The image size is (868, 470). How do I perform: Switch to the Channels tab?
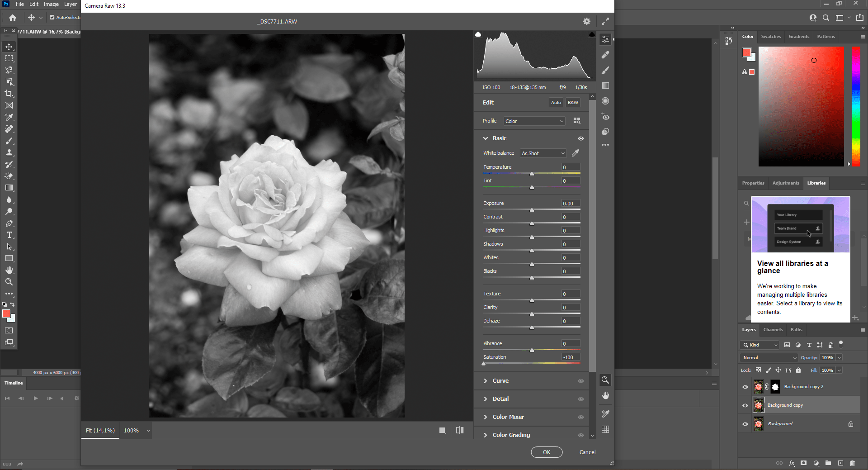pos(773,330)
